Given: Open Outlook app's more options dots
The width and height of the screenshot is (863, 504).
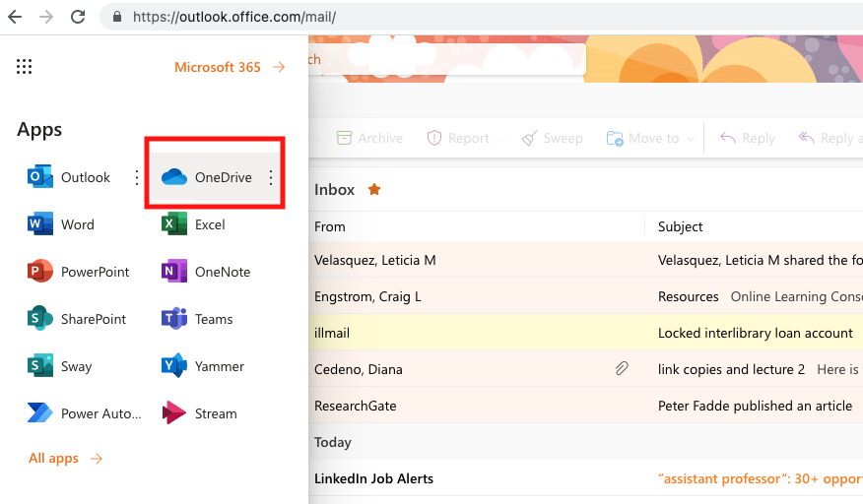Looking at the screenshot, I should (x=137, y=177).
